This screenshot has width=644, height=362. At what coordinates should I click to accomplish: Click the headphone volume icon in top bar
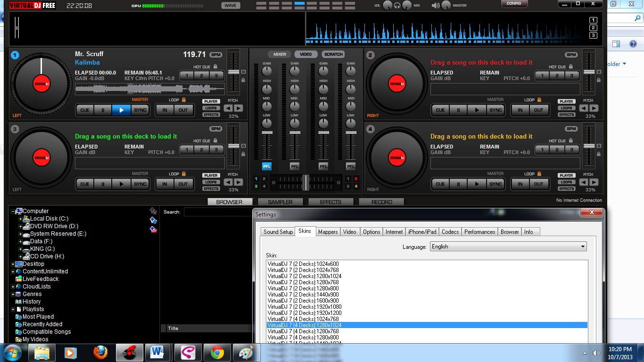[397, 6]
